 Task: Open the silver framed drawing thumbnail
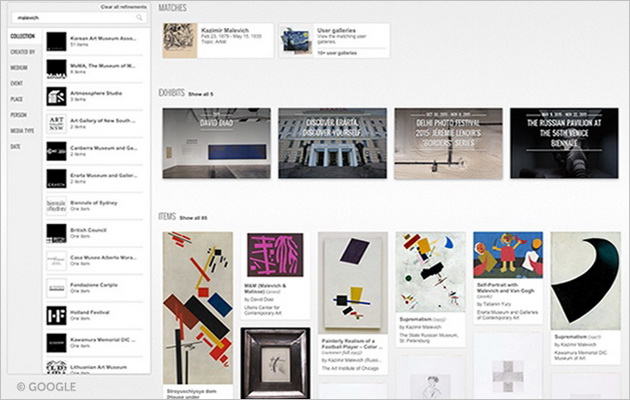(x=276, y=363)
